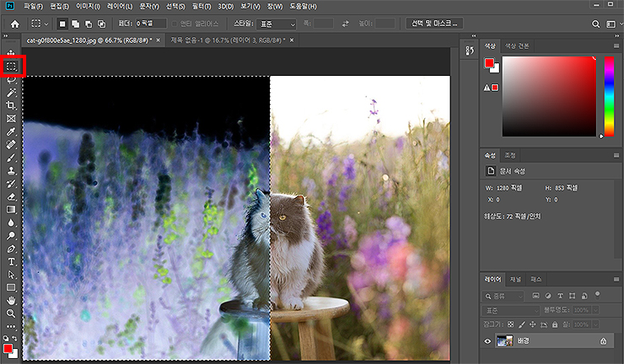The height and width of the screenshot is (364, 624).
Task: Switch to the 채널 channels tab
Action: point(515,279)
